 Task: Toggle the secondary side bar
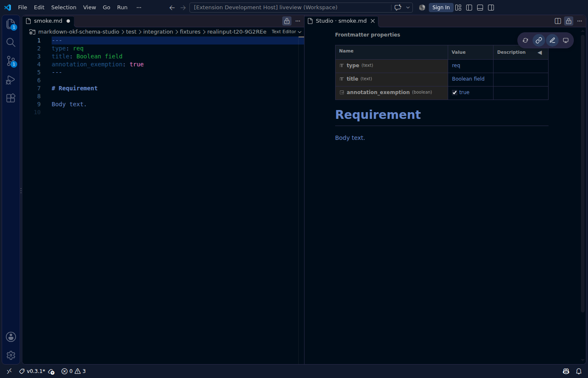pos(491,8)
